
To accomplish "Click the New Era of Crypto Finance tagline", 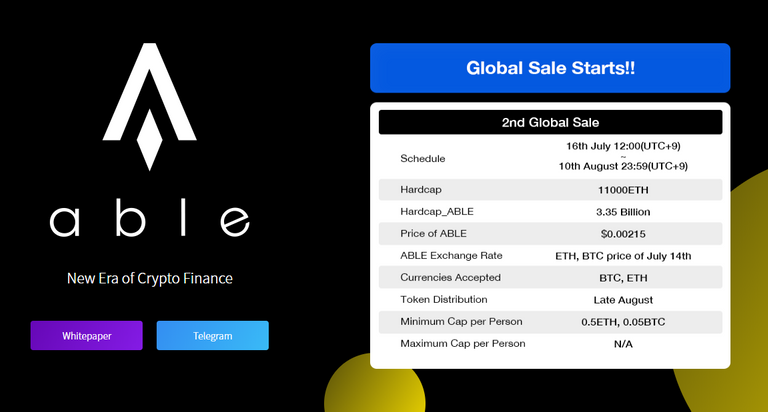I will click(149, 278).
